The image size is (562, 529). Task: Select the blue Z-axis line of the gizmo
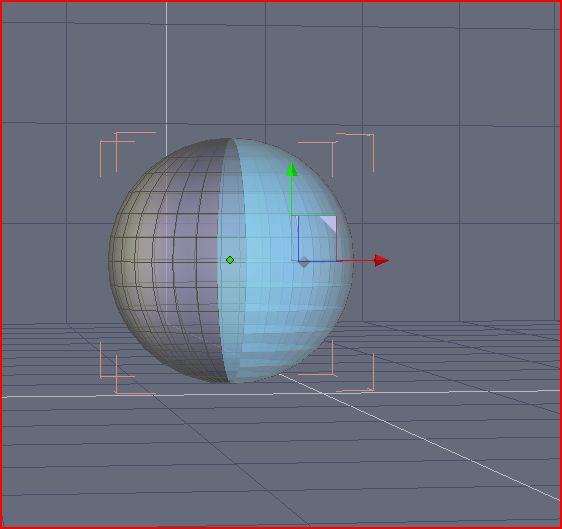(299, 238)
